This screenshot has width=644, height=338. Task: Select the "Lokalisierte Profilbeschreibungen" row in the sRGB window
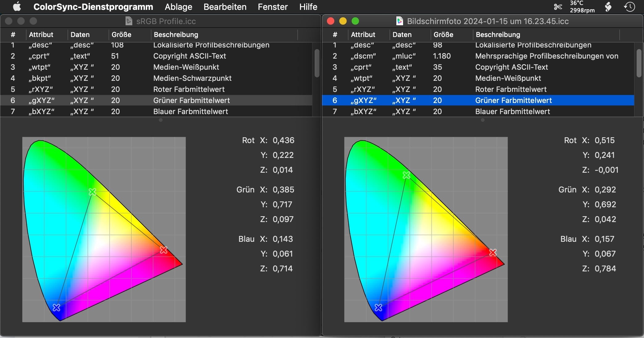point(156,45)
